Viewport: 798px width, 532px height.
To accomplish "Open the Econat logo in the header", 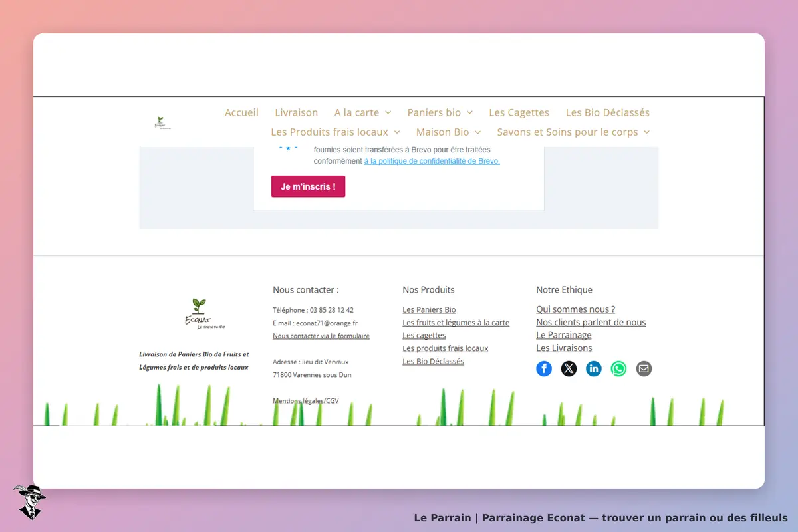I will (x=162, y=122).
